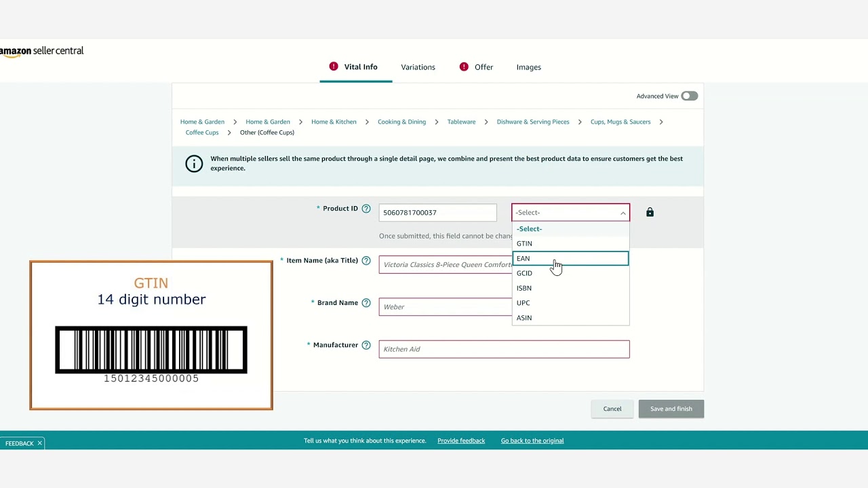Image resolution: width=868 pixels, height=488 pixels.
Task: Switch to the Offer tab
Action: [477, 67]
